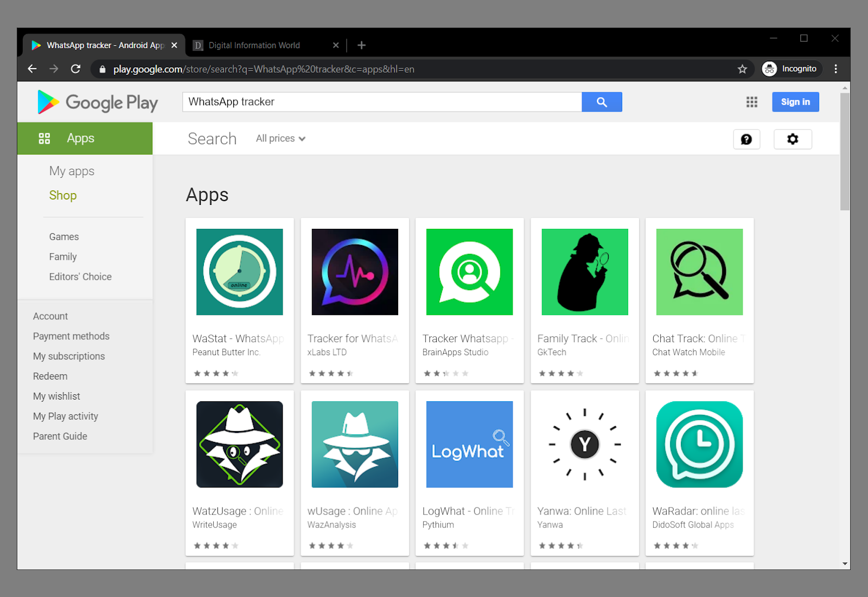Open the WaStat app icon

(240, 272)
